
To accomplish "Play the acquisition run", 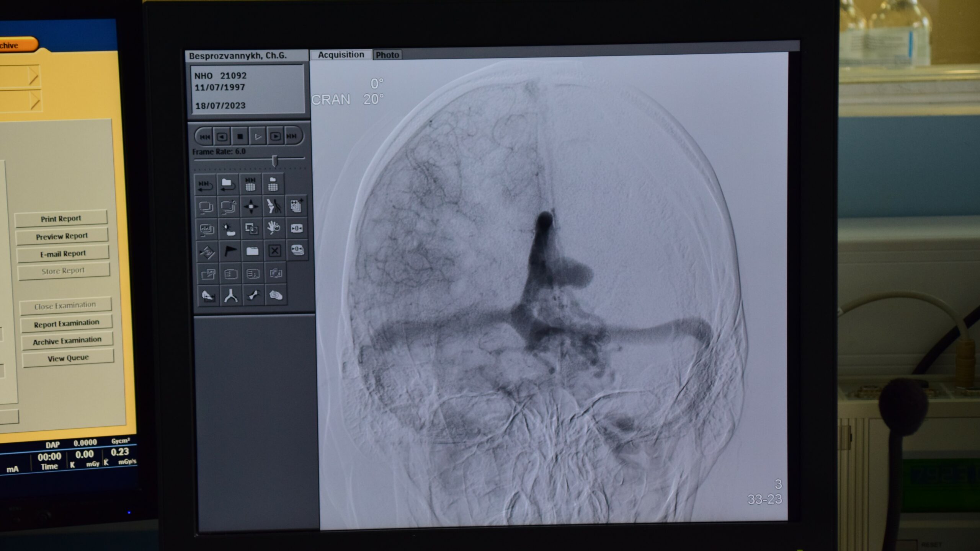I will pyautogui.click(x=258, y=137).
